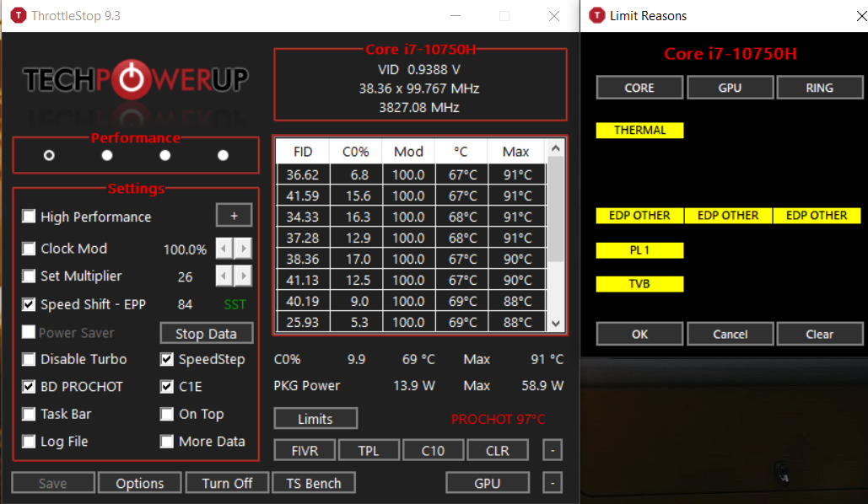Image resolution: width=868 pixels, height=504 pixels.
Task: Uncheck Speed Shift - EPP
Action: 28,303
